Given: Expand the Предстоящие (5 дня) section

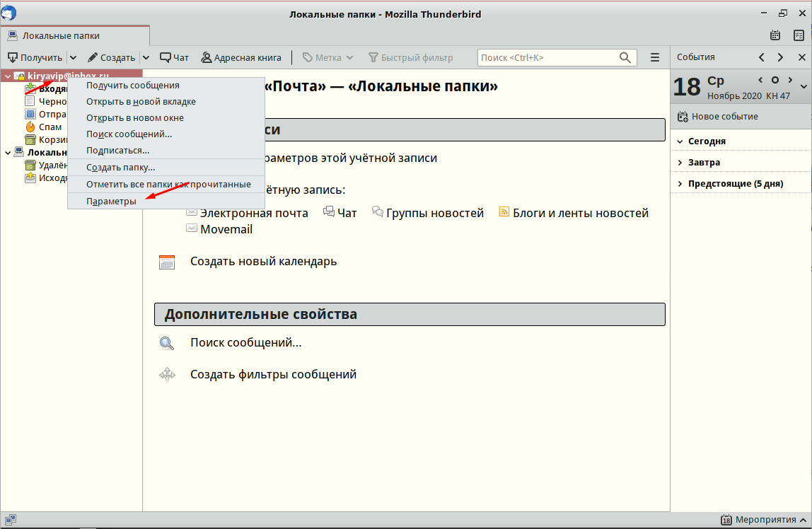Looking at the screenshot, I should coord(680,184).
